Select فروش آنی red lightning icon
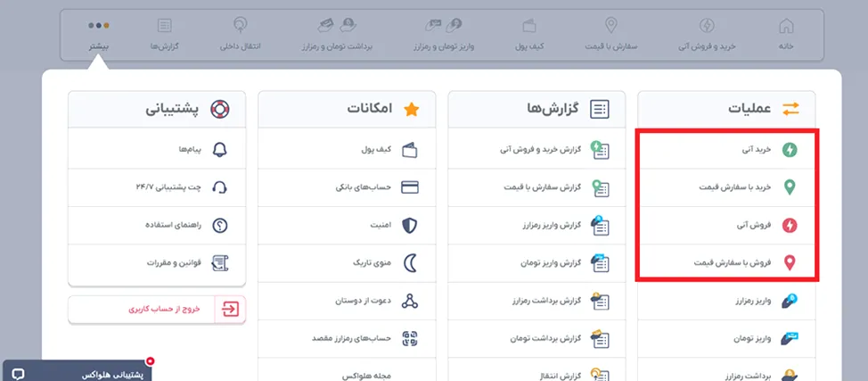The height and width of the screenshot is (381, 868). (790, 225)
